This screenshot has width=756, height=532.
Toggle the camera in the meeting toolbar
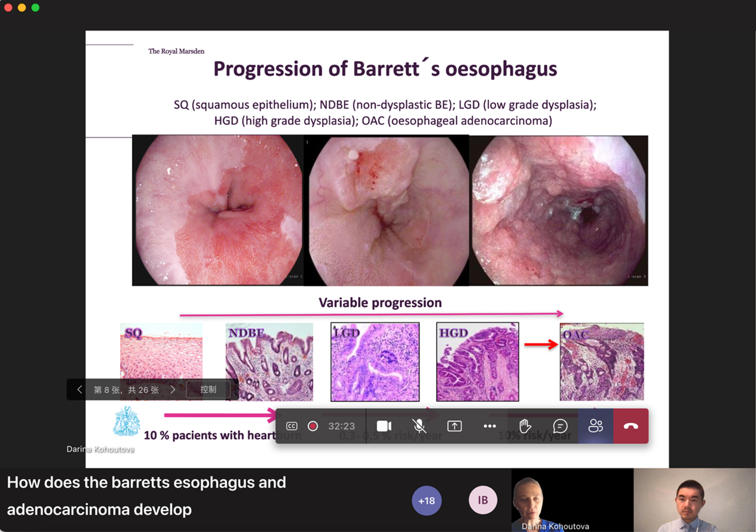coord(384,426)
